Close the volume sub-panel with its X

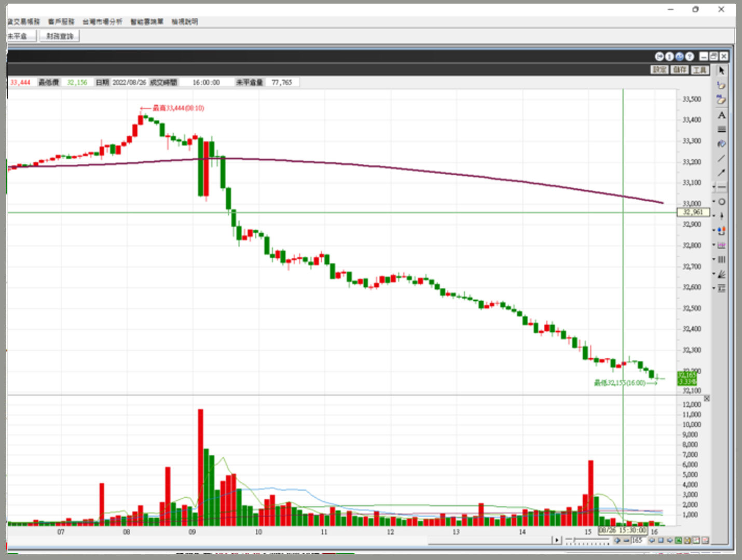point(706,398)
